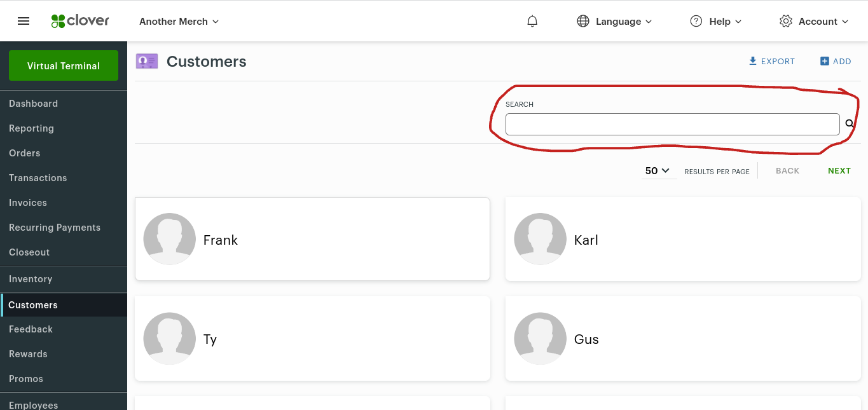The height and width of the screenshot is (410, 868).
Task: Open the Frank customer name
Action: pos(221,240)
